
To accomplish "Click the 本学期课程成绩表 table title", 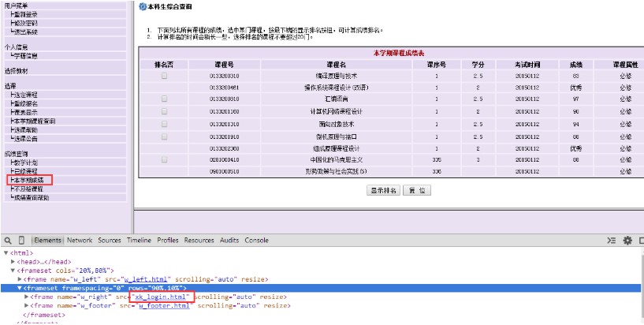I will tap(398, 54).
